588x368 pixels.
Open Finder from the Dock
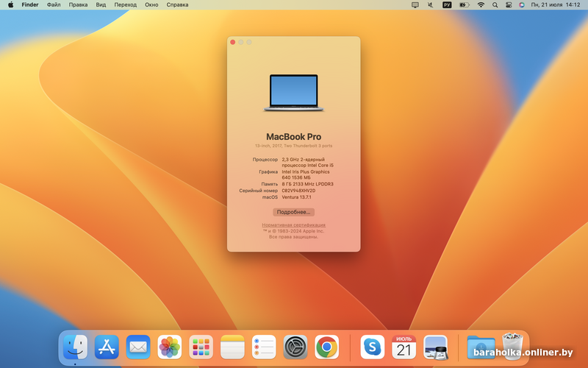(76, 347)
